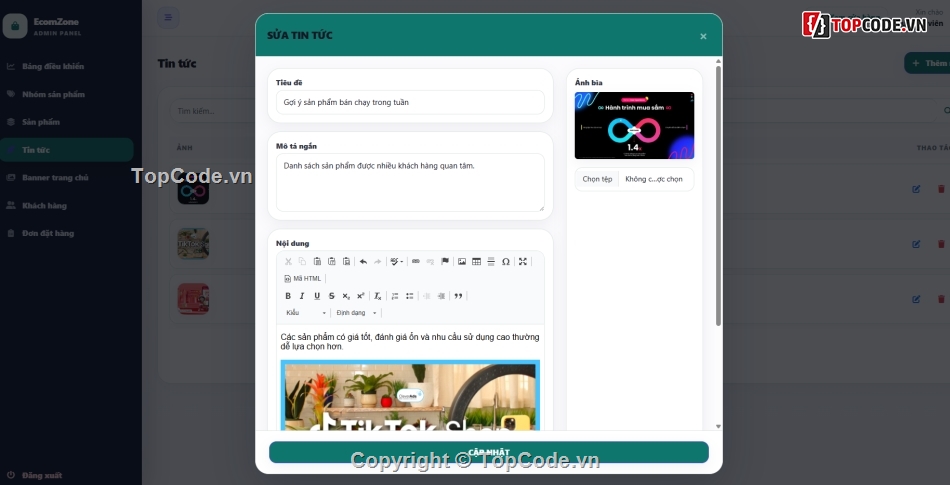Open special characters with Omega icon
The width and height of the screenshot is (950, 485).
pyautogui.click(x=505, y=262)
